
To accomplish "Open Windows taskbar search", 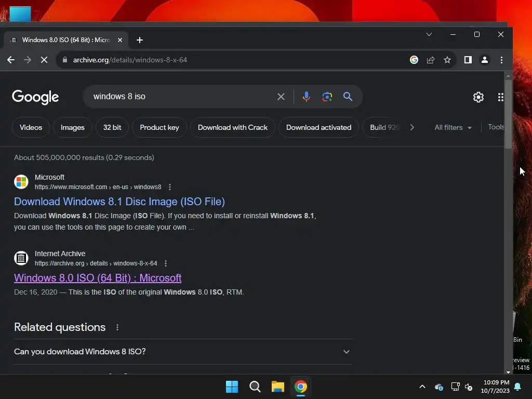I will pos(255,387).
